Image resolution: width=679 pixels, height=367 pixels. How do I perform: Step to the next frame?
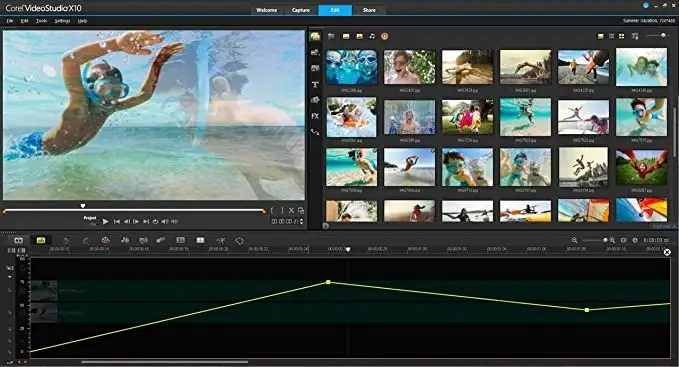136,222
